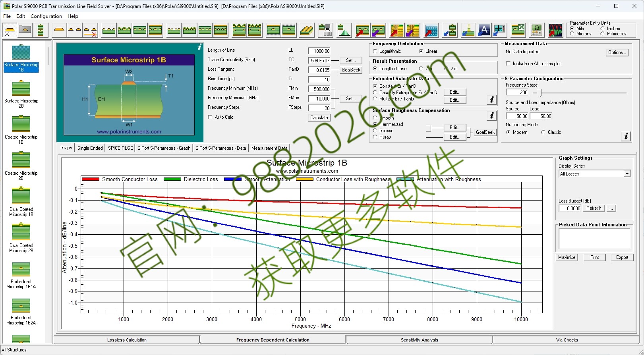Screen dimensions: 644x355
Task: Click the red waveform oscilloscope icon
Action: point(555,30)
